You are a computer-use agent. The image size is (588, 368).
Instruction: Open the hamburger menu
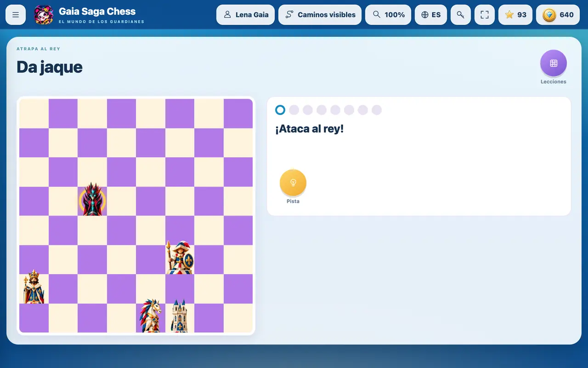16,15
